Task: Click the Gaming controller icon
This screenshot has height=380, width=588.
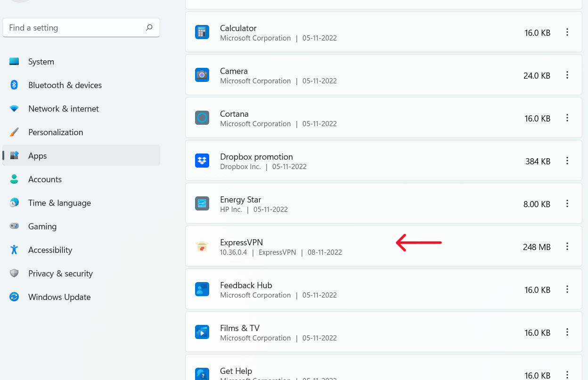Action: [x=14, y=226]
